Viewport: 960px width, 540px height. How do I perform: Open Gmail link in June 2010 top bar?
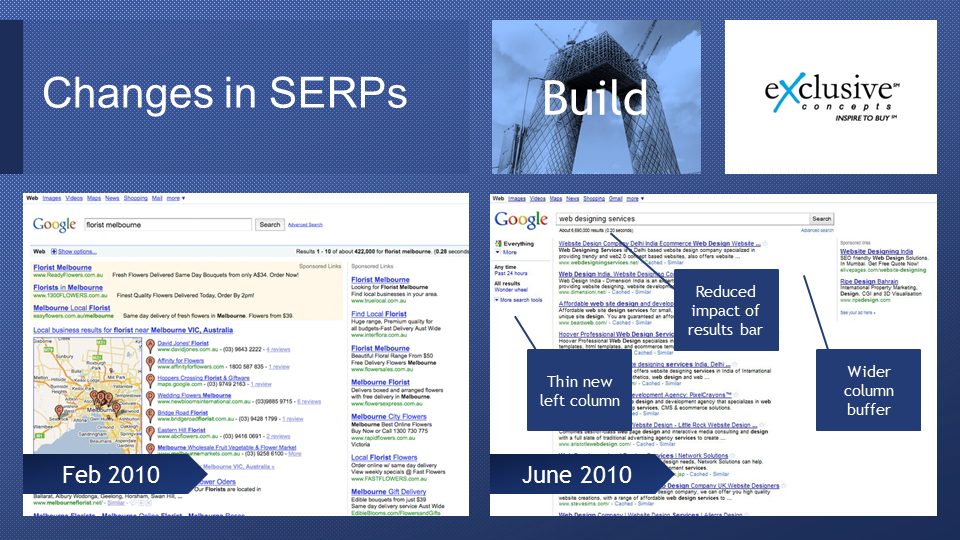[x=615, y=198]
